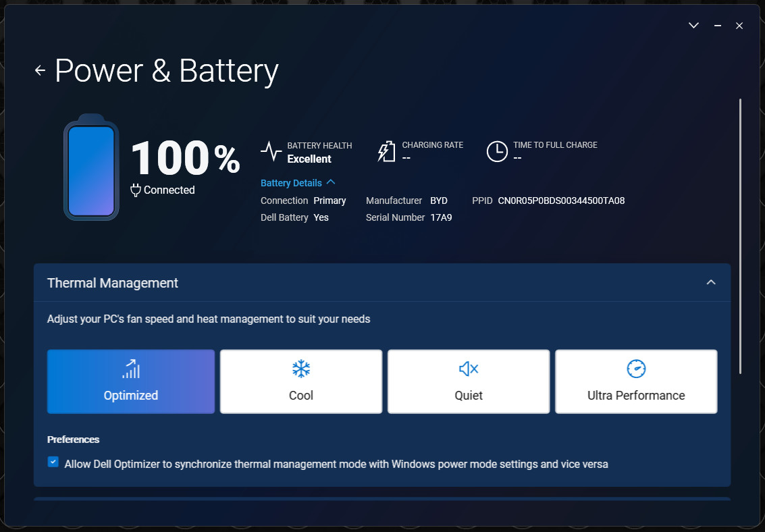765x532 pixels.
Task: Click the Ultra Performance gauge icon
Action: click(x=636, y=369)
